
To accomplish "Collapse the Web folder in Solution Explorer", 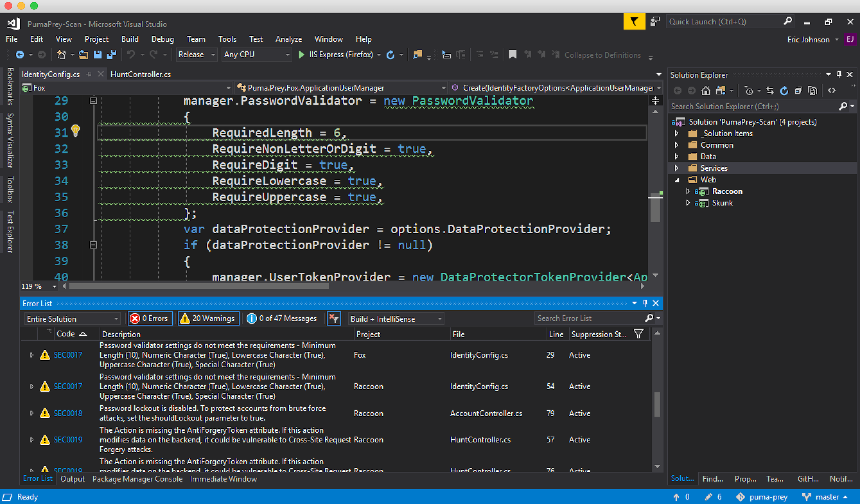I will coord(677,180).
